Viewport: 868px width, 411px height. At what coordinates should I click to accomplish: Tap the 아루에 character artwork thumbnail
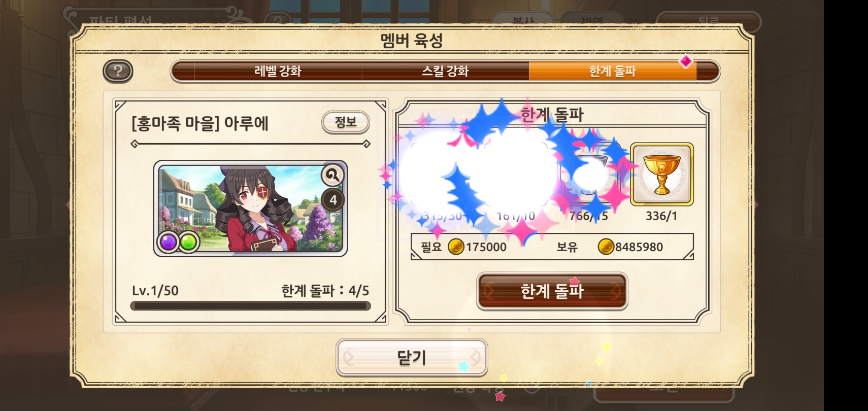(250, 209)
